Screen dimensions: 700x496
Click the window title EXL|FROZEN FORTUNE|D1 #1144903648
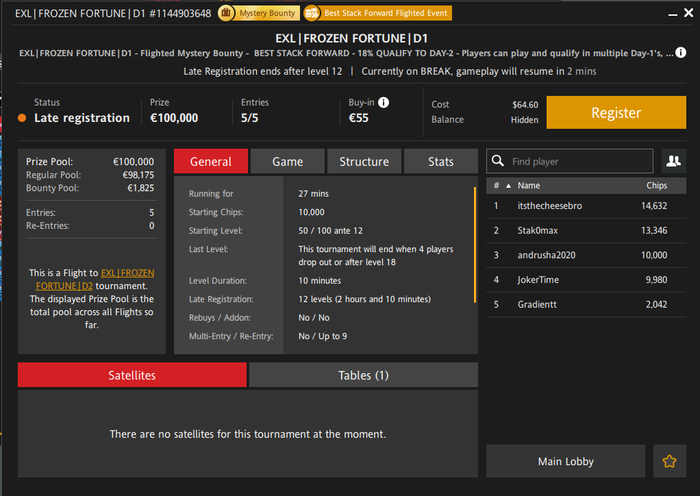(113, 13)
